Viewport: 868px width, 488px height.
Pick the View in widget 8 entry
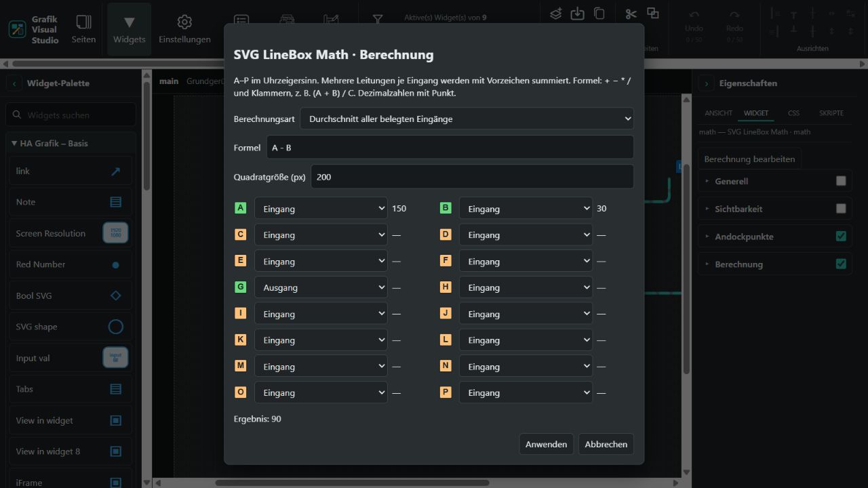[71, 451]
